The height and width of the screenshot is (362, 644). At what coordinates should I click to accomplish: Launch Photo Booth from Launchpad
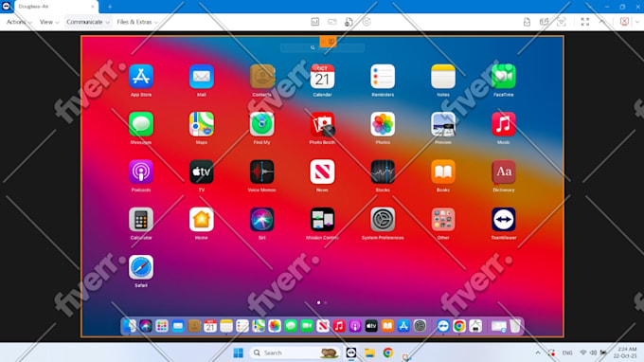tap(322, 124)
